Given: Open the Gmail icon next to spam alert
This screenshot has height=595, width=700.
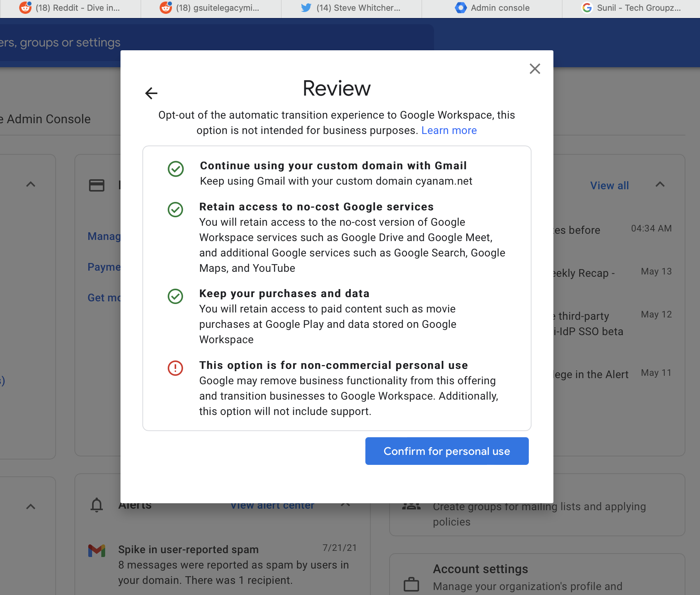Looking at the screenshot, I should (x=97, y=550).
